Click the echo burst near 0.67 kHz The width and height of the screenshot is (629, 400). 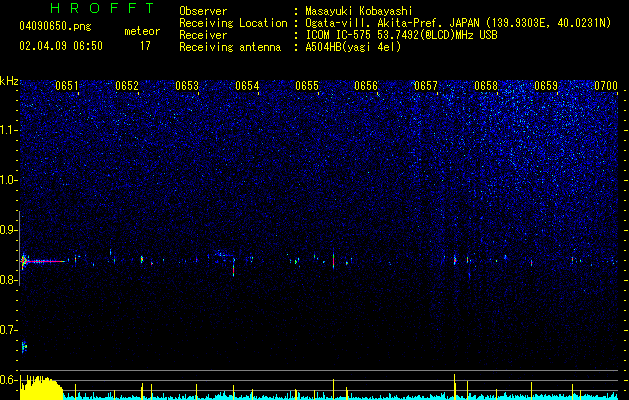tap(24, 346)
